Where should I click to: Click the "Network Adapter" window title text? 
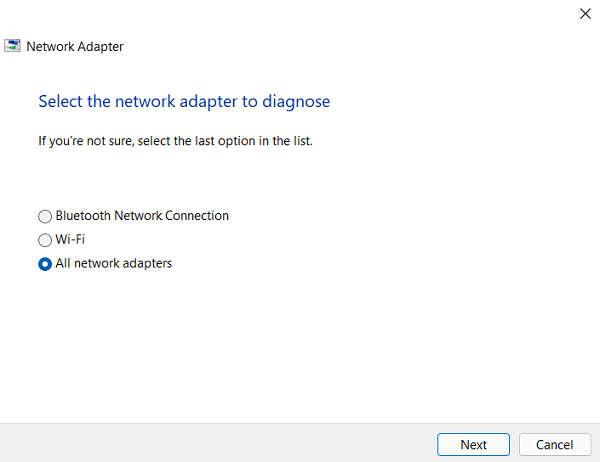pyautogui.click(x=75, y=46)
